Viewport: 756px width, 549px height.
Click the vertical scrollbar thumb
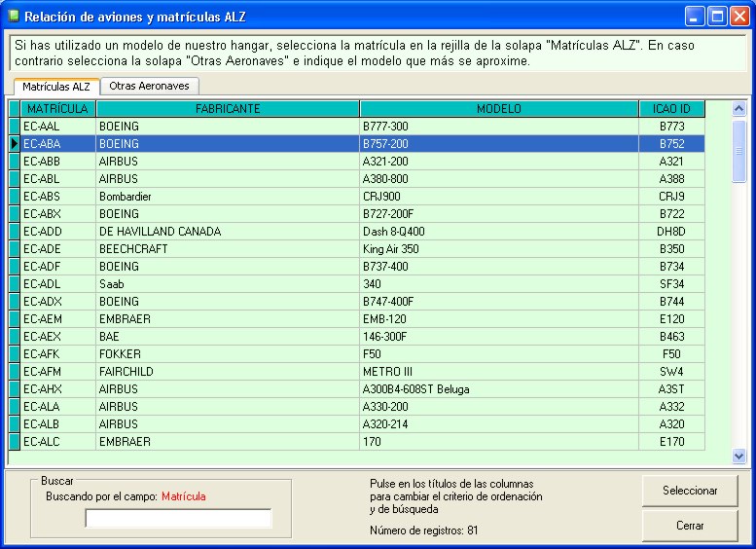click(738, 151)
